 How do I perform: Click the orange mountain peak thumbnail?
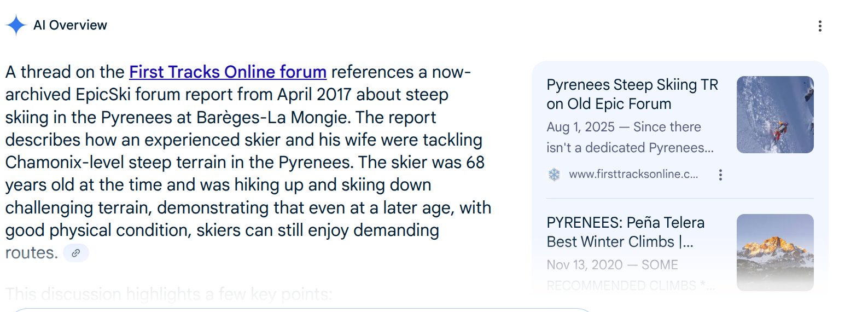[775, 252]
